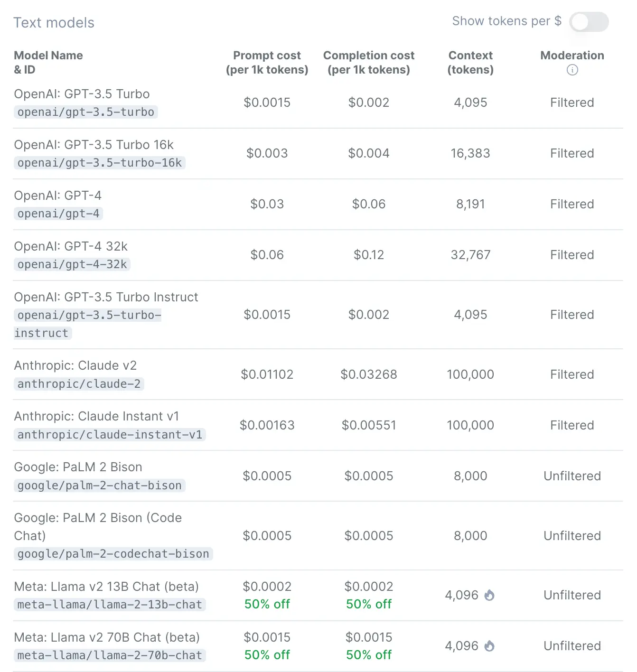Open Anthropic: Claude Instant v1 entry
Screen dimensions: 637x672
(96, 416)
